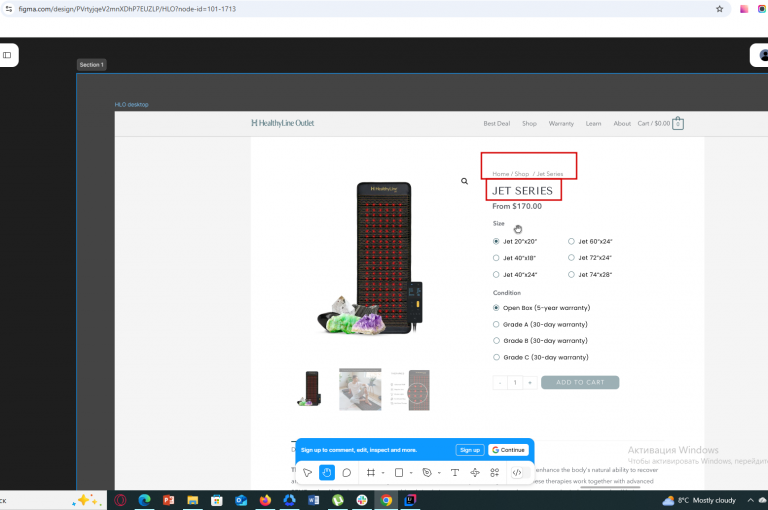Image resolution: width=768 pixels, height=510 pixels.
Task: Open the Actions tool
Action: [475, 473]
